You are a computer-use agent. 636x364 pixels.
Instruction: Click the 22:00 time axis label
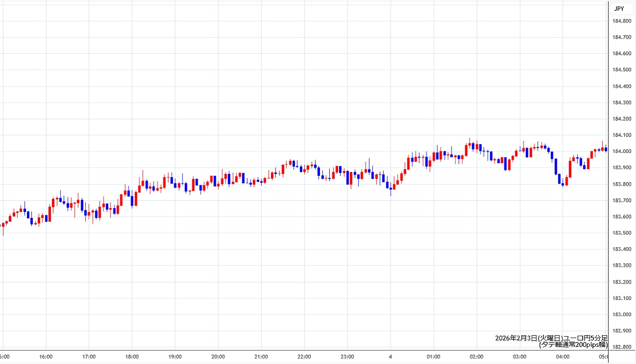pyautogui.click(x=304, y=357)
